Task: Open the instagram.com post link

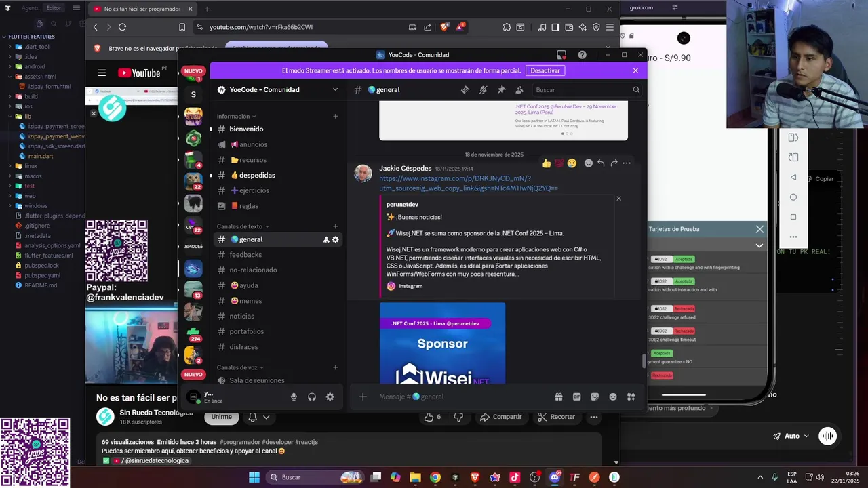Action: (x=468, y=183)
